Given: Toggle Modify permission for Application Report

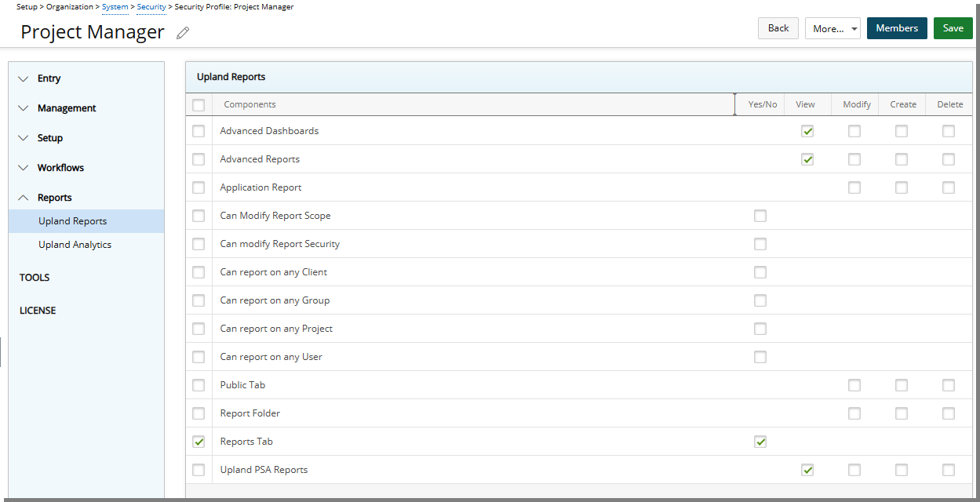Looking at the screenshot, I should point(854,187).
